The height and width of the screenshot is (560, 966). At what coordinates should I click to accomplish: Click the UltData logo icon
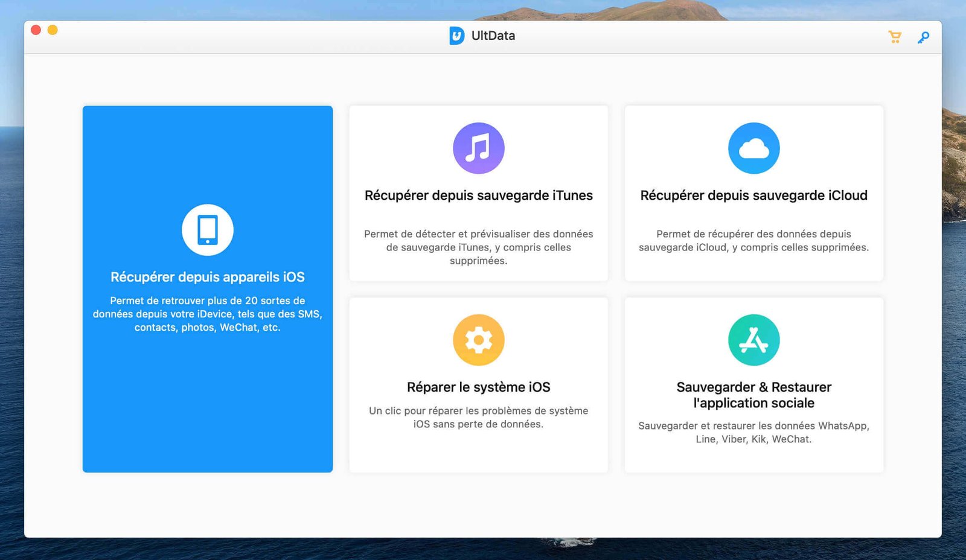456,36
